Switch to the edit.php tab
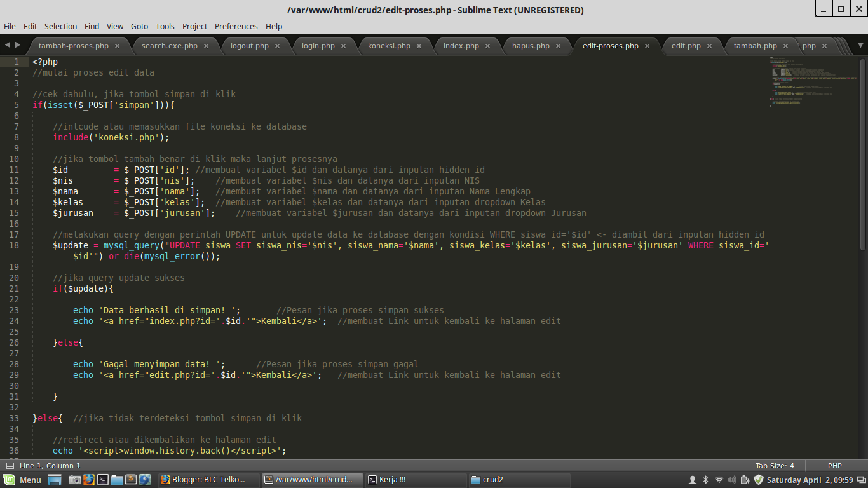 686,46
